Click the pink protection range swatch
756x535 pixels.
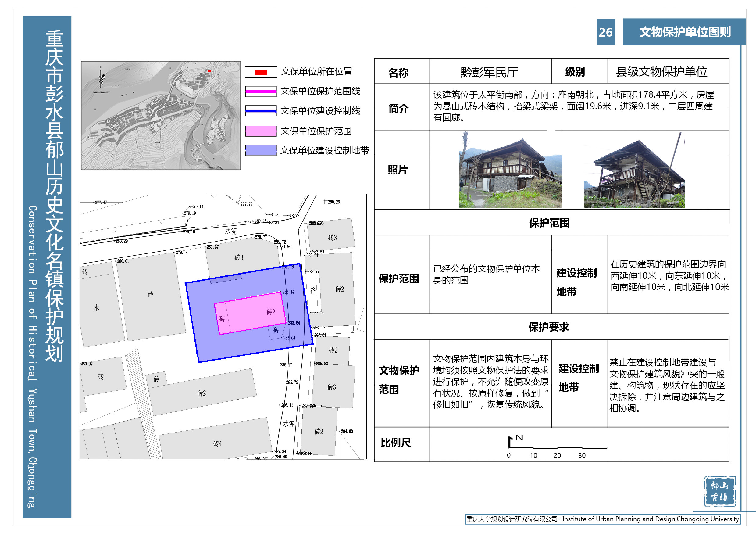pos(260,131)
